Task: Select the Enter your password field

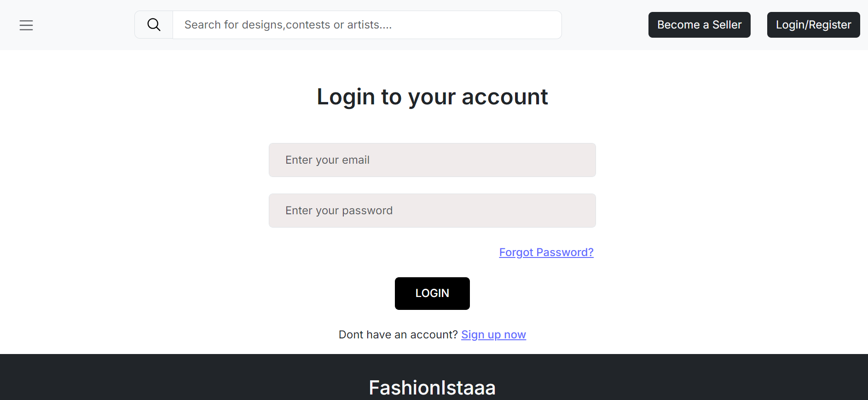Action: [x=432, y=211]
